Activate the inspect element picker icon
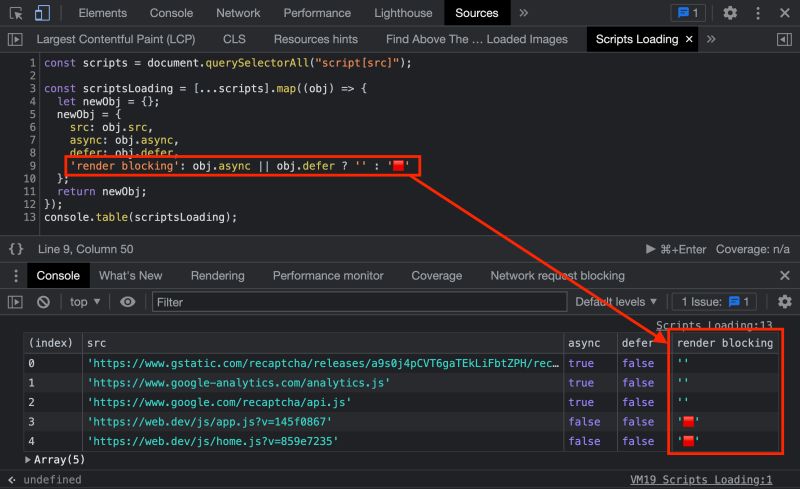 coord(16,13)
